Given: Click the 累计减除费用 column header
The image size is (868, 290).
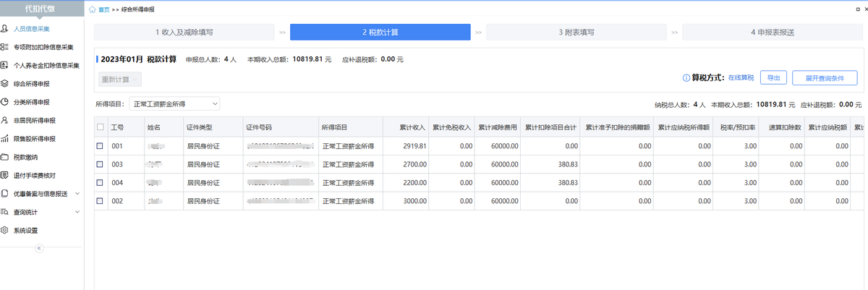Looking at the screenshot, I should pos(498,127).
